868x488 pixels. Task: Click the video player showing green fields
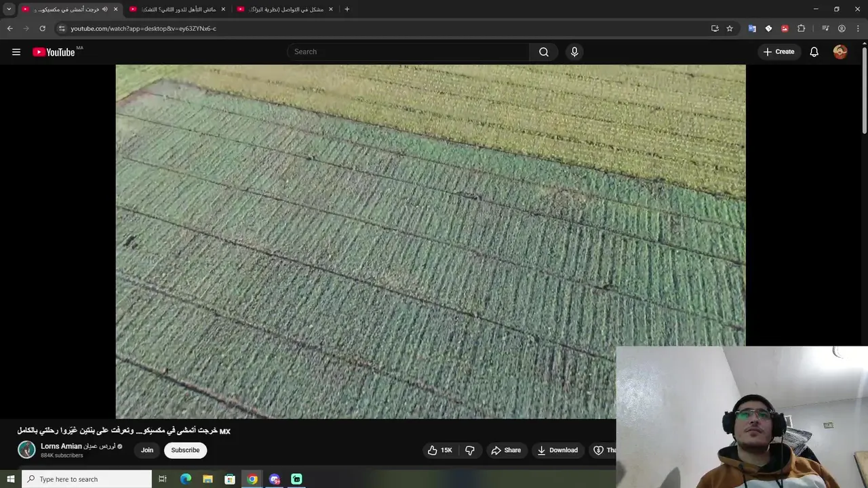431,241
